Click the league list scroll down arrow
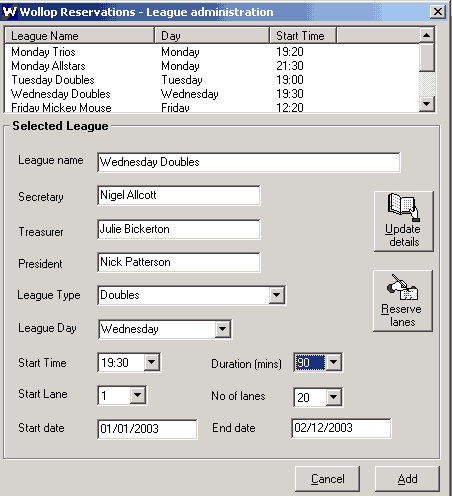 (x=427, y=104)
